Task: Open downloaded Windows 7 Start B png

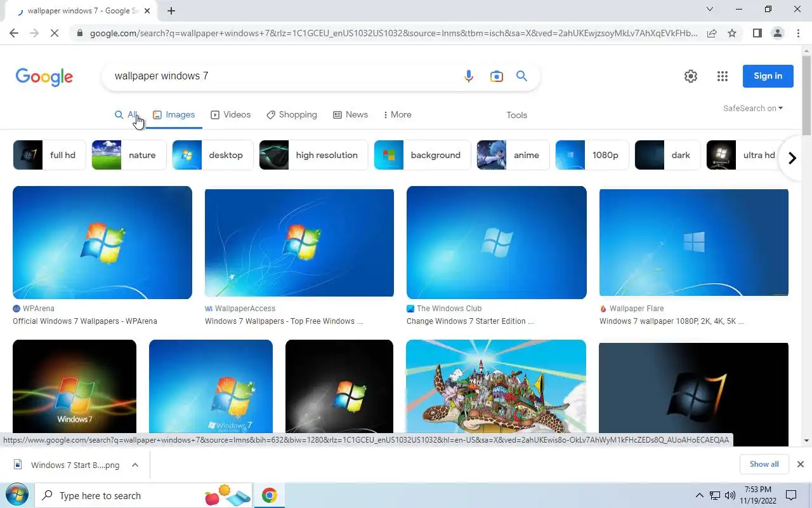Action: (67, 465)
